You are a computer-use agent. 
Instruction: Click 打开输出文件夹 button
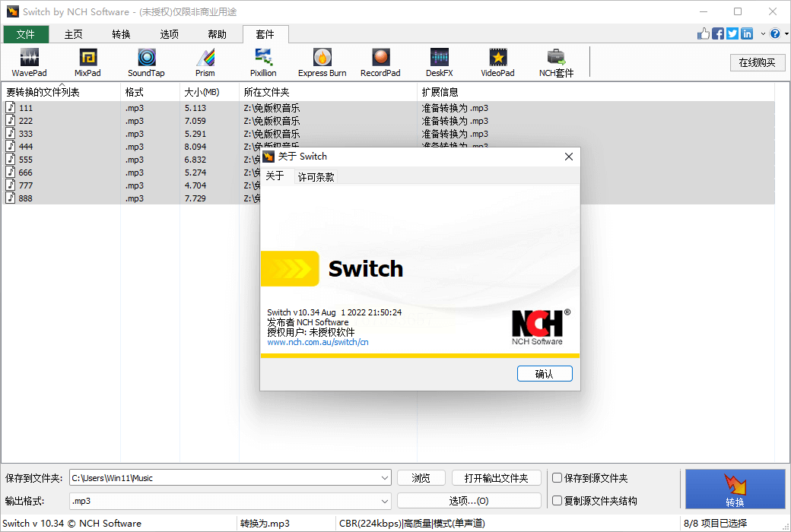click(496, 477)
